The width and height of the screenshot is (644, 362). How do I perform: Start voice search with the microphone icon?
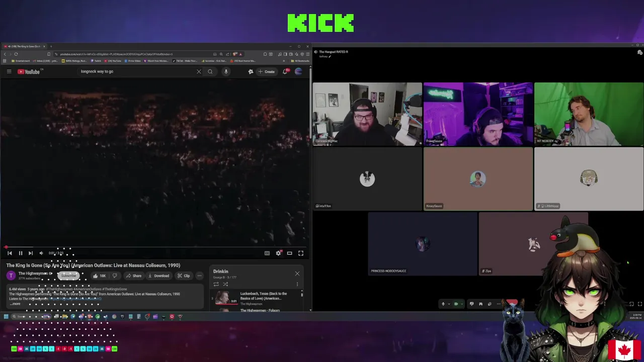pos(226,71)
